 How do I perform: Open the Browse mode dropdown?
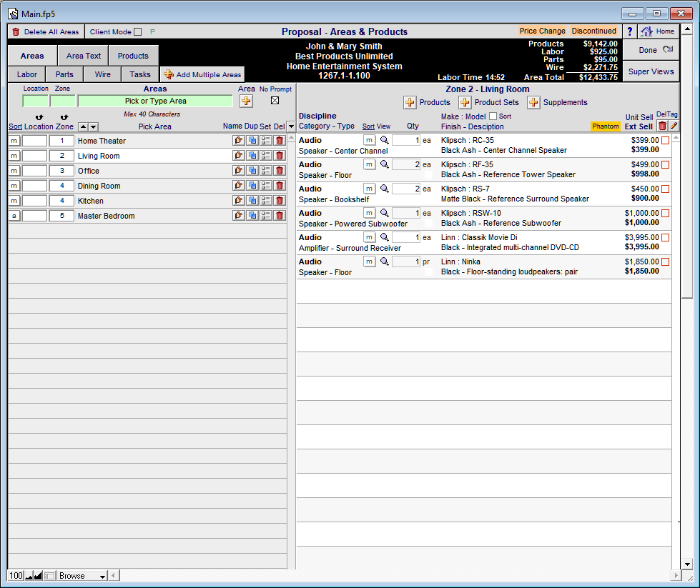point(83,576)
